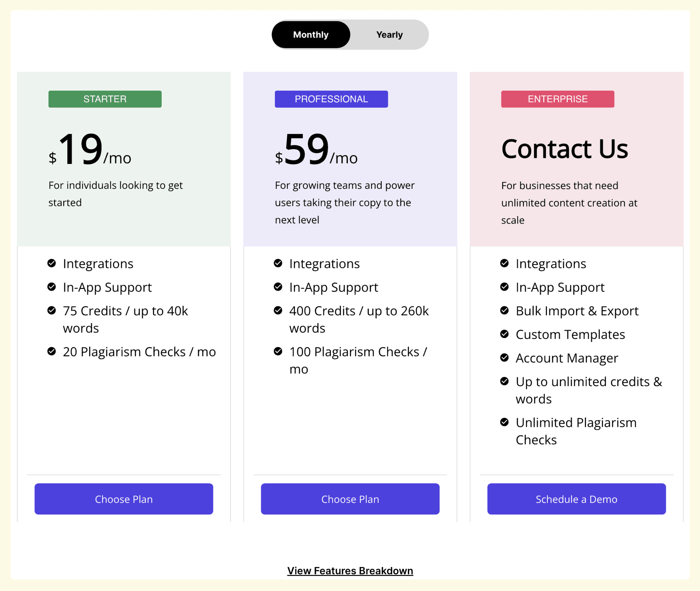Screen dimensions: 700x591
Task: Click the checkmark beside Account Manager
Action: (504, 357)
